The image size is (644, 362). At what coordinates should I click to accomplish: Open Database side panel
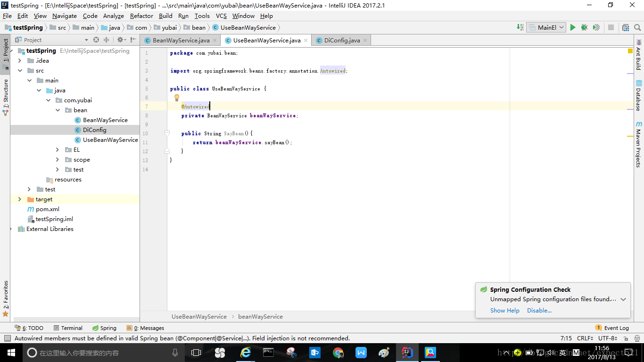pyautogui.click(x=638, y=96)
